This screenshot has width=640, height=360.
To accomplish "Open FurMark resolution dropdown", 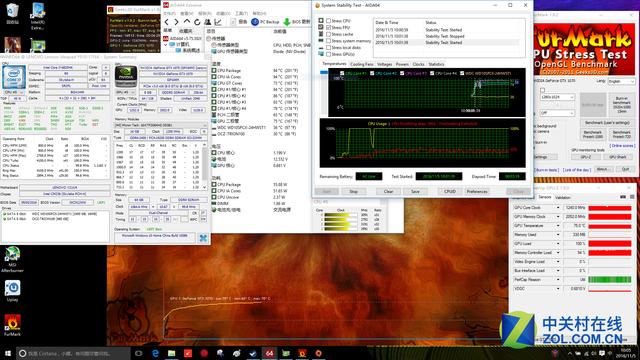I will point(557,98).
